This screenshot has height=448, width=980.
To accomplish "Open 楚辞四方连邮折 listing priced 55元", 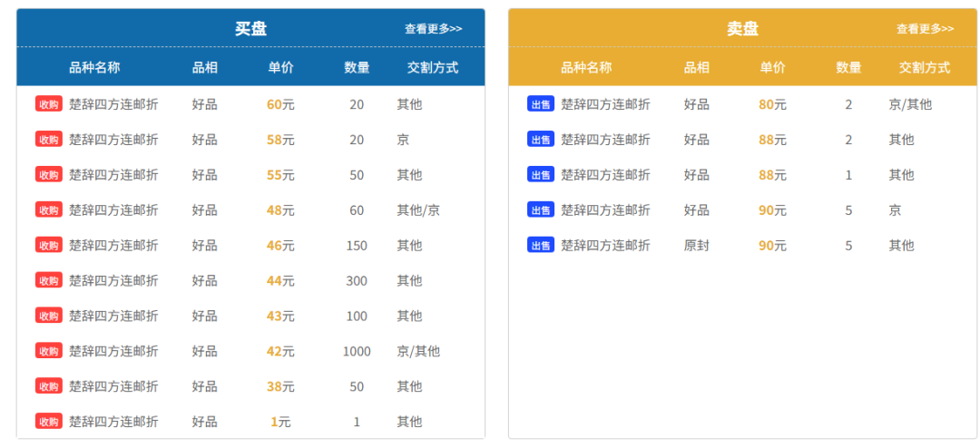I will click(x=113, y=175).
